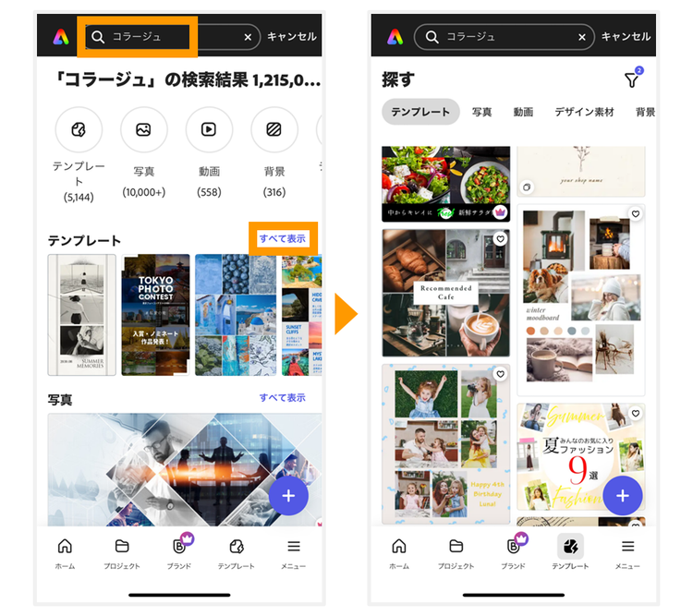Go to ホーム in left screen bottom bar

(x=65, y=553)
